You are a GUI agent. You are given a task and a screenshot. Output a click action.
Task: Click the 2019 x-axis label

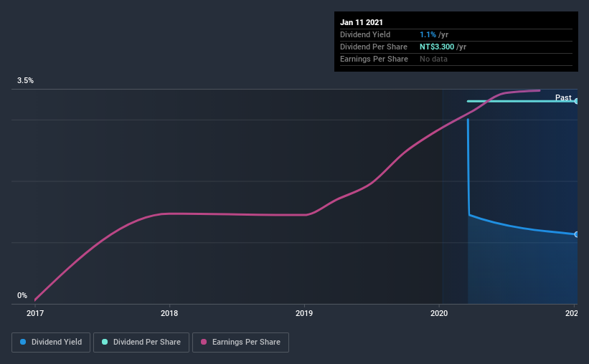coord(304,313)
